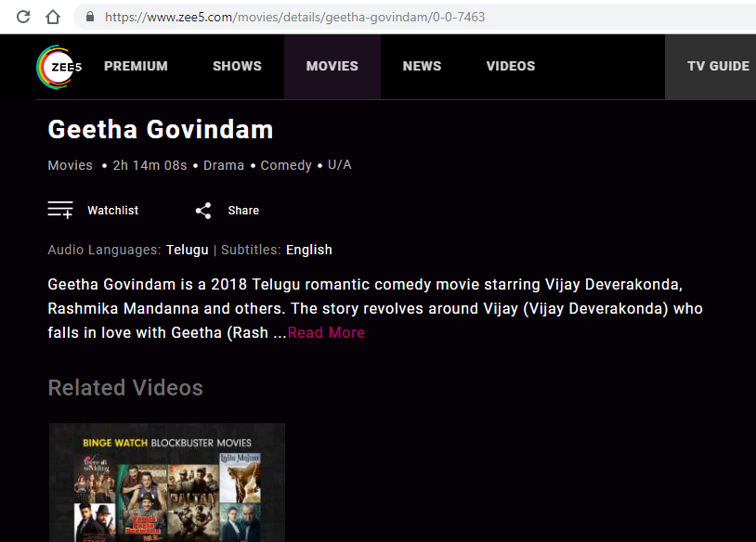The image size is (756, 542).
Task: Click the Drama genre tag
Action: click(x=224, y=165)
